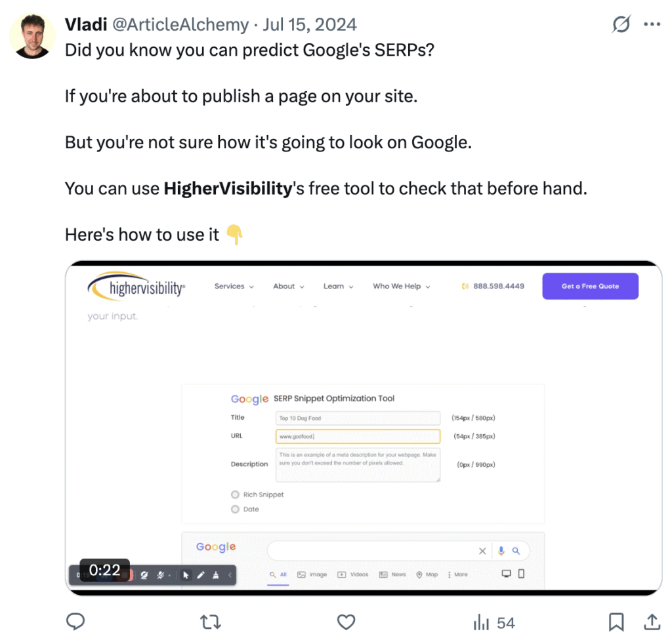Image resolution: width=672 pixels, height=644 pixels.
Task: Click the share upload icon
Action: [x=652, y=622]
